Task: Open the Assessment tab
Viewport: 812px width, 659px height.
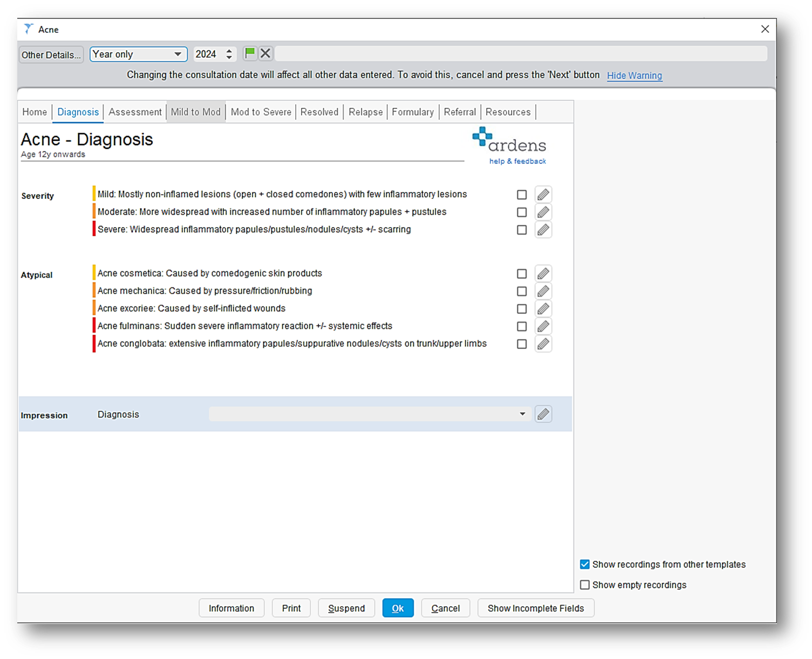Action: click(x=135, y=112)
